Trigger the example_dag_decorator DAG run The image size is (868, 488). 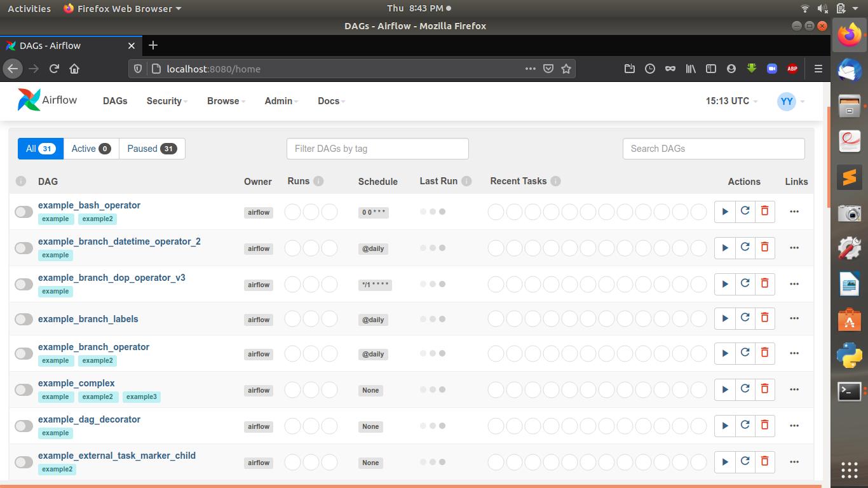(x=725, y=425)
